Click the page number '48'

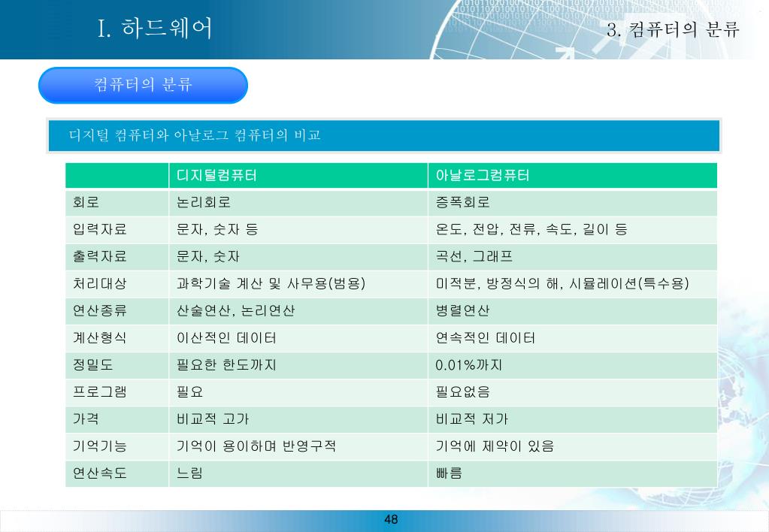point(391,520)
